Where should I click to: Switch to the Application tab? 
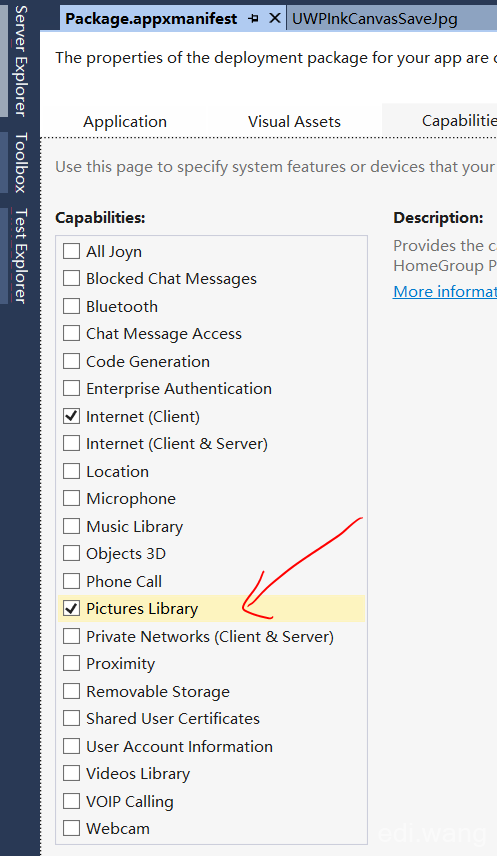[x=125, y=121]
